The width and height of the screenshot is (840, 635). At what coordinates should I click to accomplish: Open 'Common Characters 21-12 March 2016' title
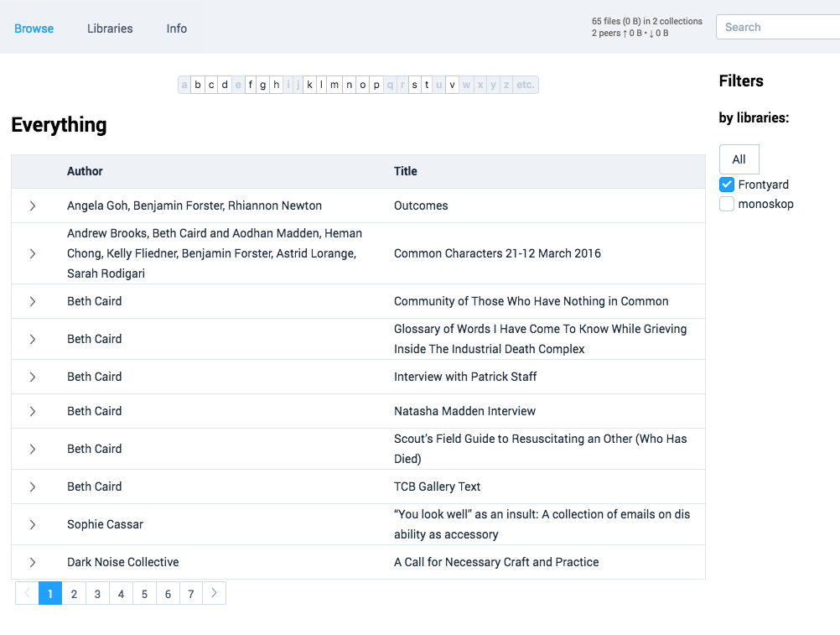pos(497,253)
